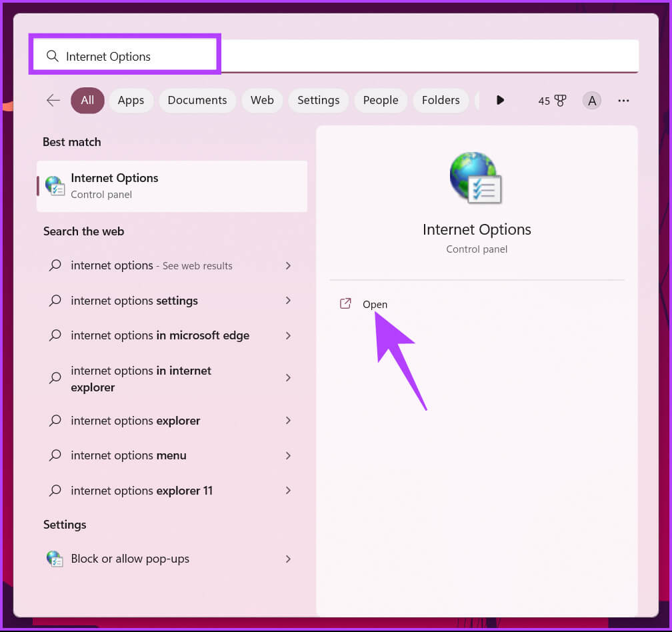Image resolution: width=672 pixels, height=632 pixels.
Task: Select 'internet options settings' web suggestion
Action: click(172, 301)
